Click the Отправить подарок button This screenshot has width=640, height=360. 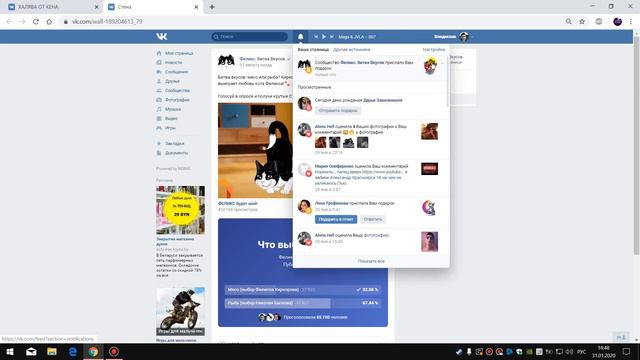tap(338, 111)
